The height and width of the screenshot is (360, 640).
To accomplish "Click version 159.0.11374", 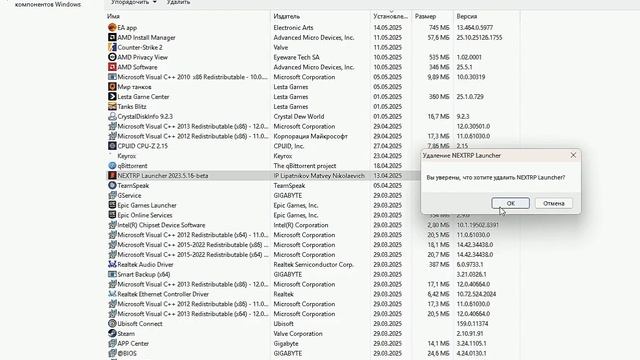I will pos(471,324).
